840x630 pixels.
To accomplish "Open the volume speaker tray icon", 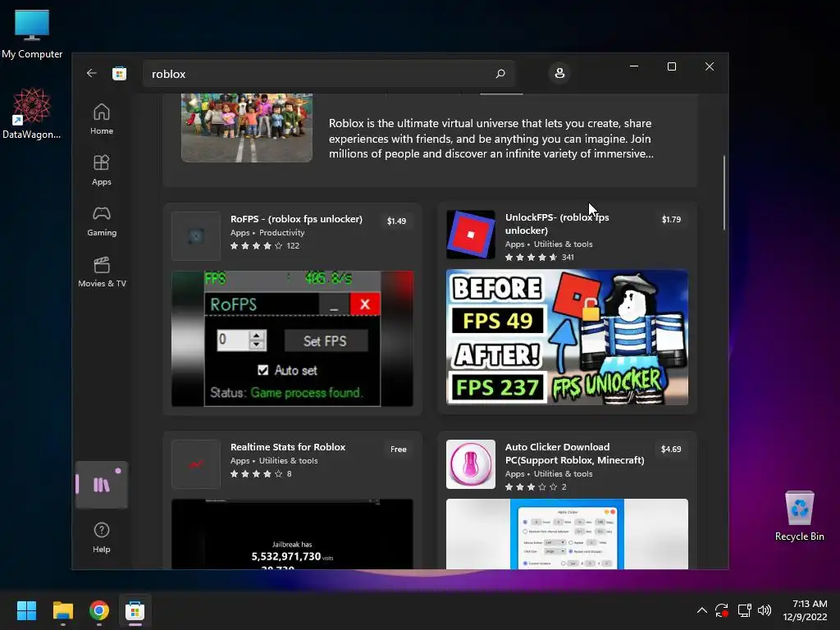I will coord(765,610).
